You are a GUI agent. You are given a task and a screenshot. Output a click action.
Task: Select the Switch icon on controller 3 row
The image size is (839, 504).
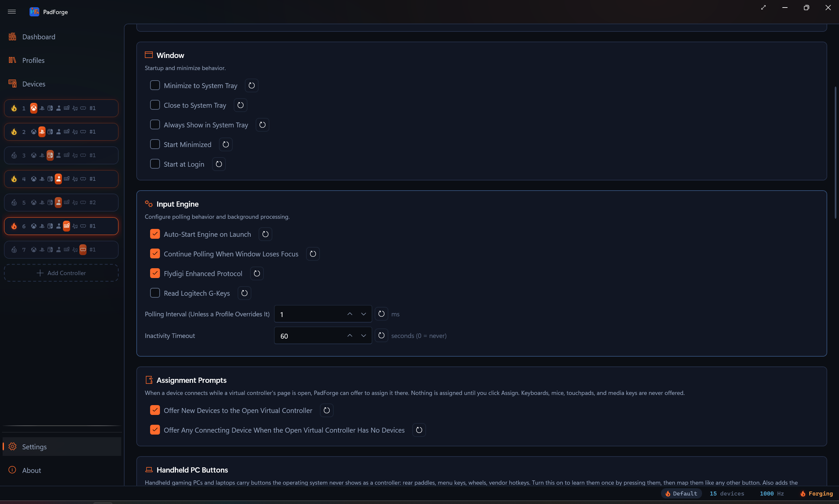(x=50, y=155)
